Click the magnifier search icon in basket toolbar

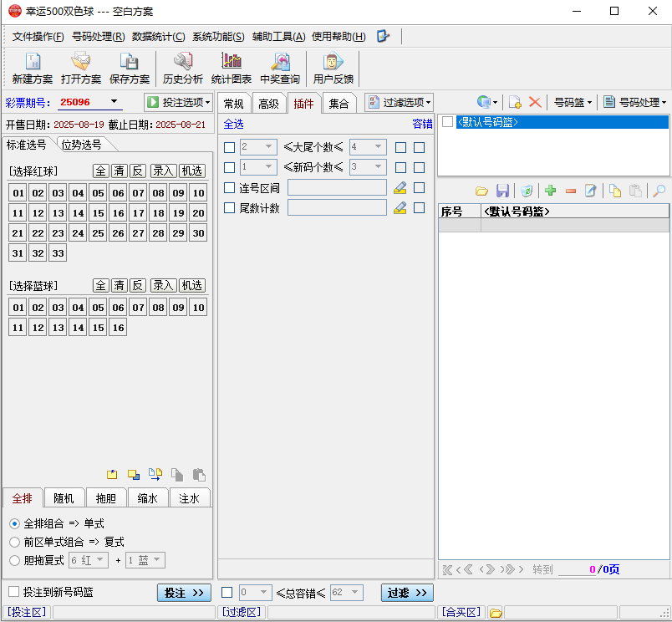[x=659, y=191]
